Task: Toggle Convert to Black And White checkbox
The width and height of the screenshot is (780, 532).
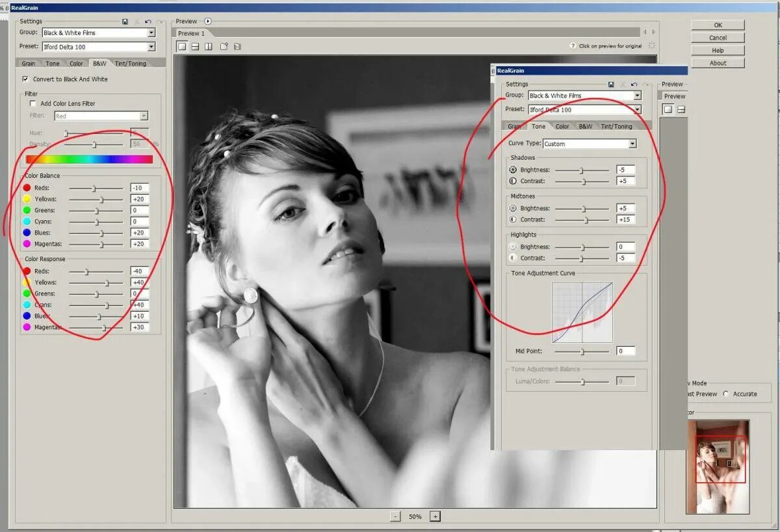Action: (25, 79)
